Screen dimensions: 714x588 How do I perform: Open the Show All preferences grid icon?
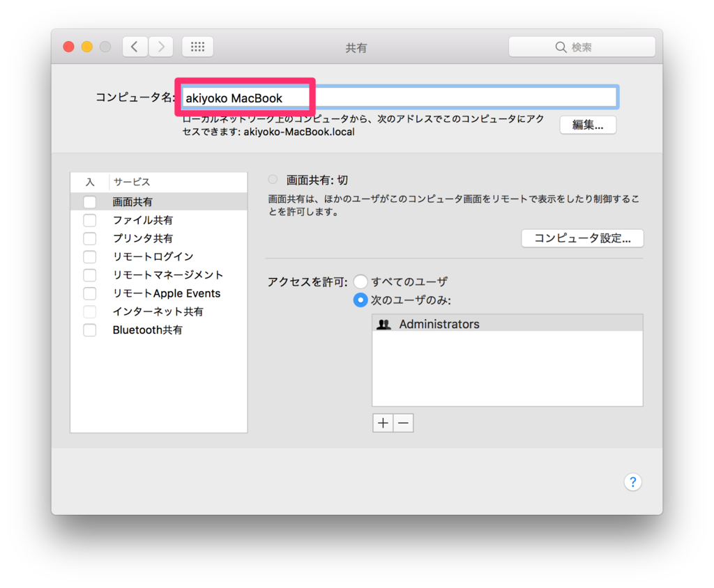(x=197, y=47)
